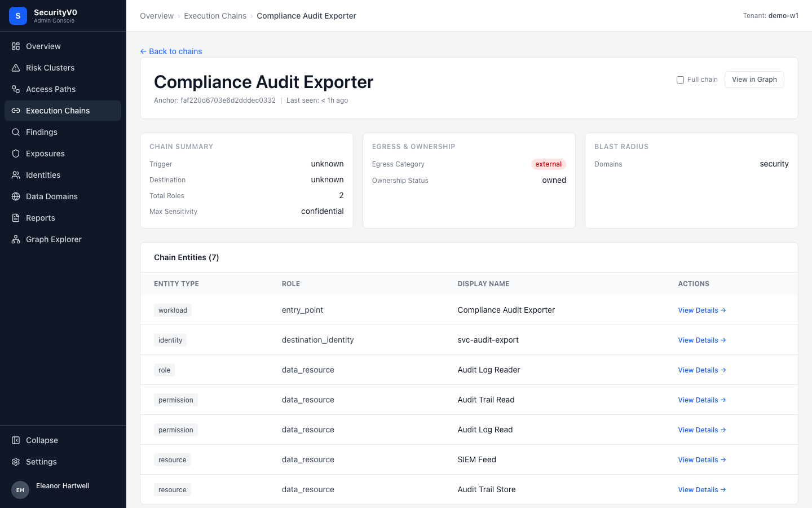Click the Execution Chains link icon

coord(16,111)
